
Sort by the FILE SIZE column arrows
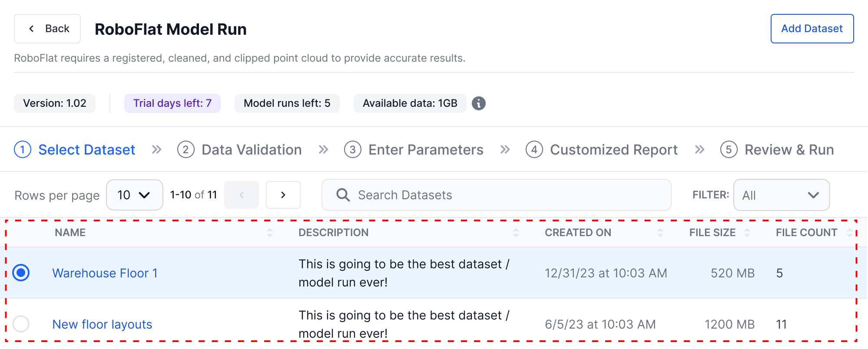coord(747,233)
